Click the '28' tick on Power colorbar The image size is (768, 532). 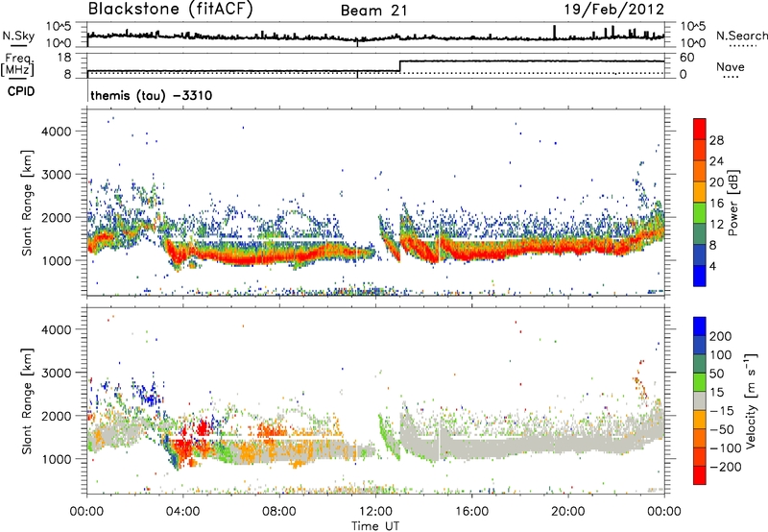[x=716, y=140]
